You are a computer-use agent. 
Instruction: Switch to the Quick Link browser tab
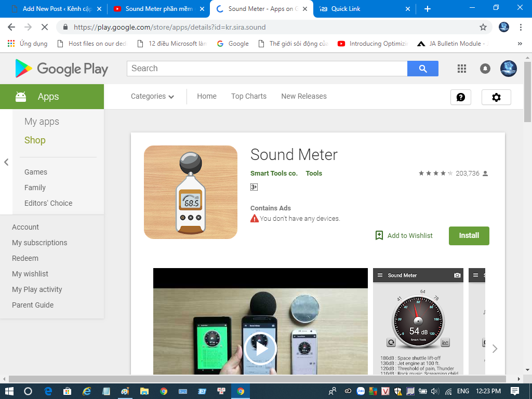pyautogui.click(x=364, y=9)
